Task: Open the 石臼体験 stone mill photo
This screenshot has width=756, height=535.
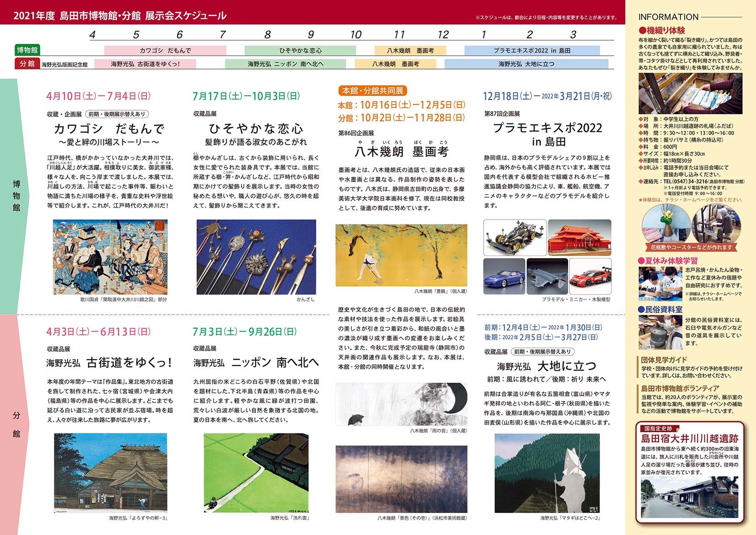Action: point(660,332)
